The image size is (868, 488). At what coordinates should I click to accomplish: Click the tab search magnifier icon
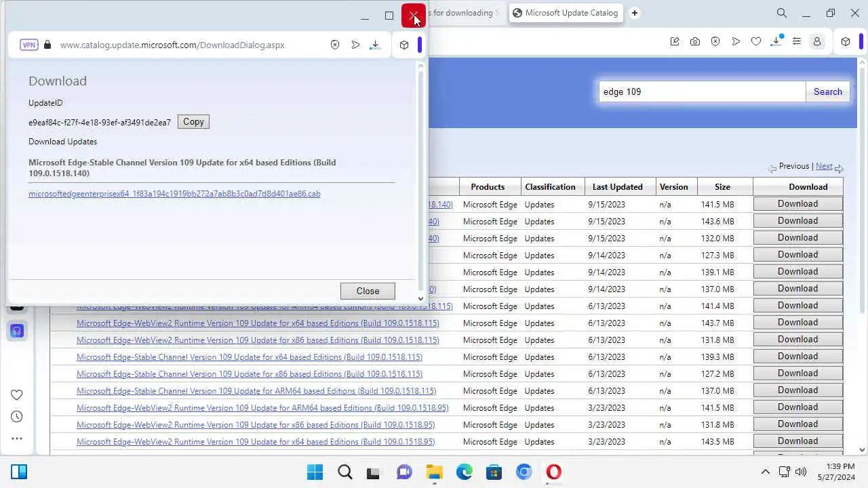(x=782, y=13)
